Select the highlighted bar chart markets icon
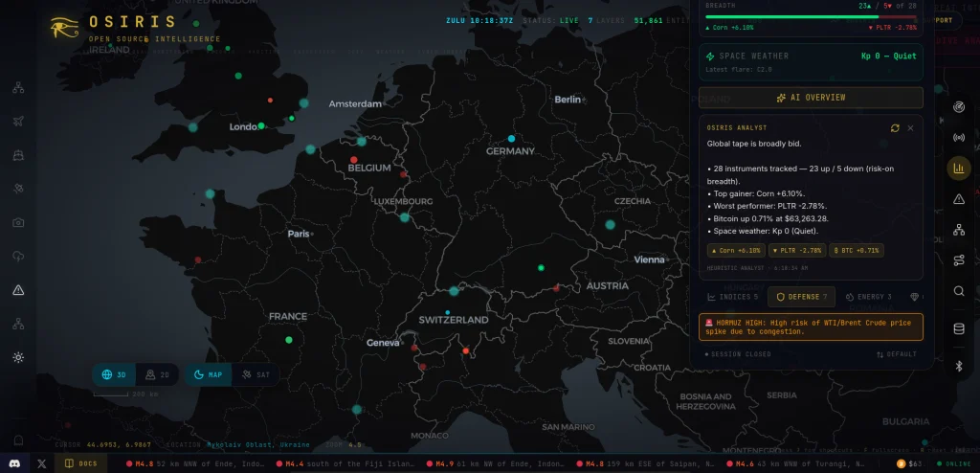This screenshot has width=980, height=473. (x=959, y=169)
